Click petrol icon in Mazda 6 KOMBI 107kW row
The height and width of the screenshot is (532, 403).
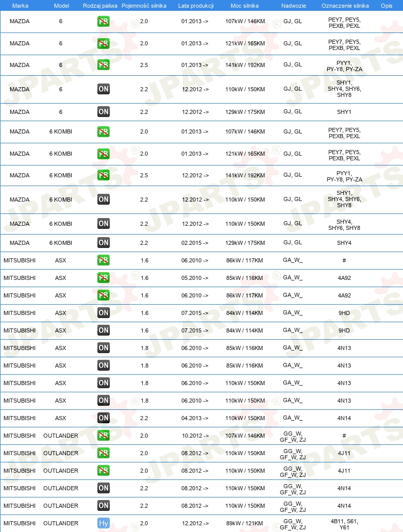[104, 131]
